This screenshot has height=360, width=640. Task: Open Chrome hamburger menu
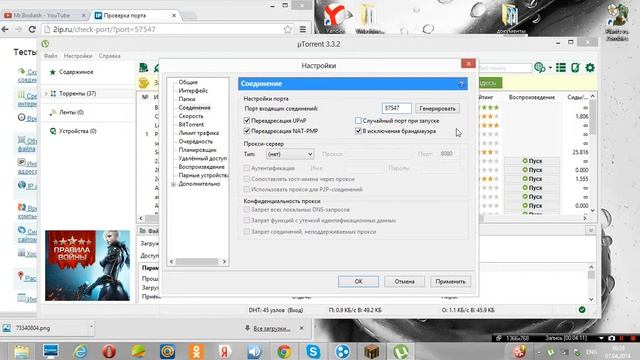[x=303, y=29]
